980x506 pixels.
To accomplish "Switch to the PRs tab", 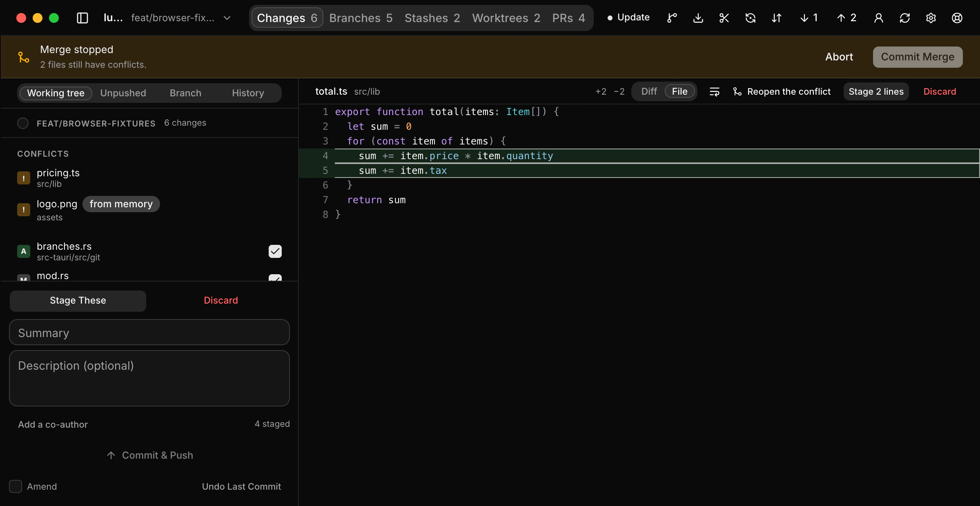I will click(x=569, y=18).
